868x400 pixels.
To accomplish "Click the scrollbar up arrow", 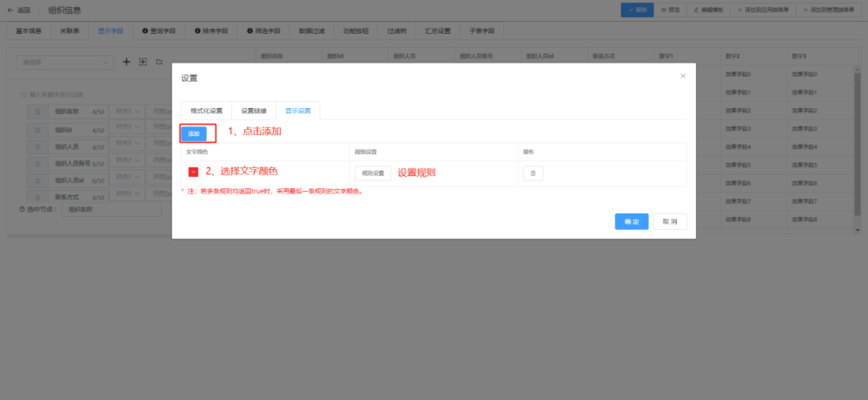I will pyautogui.click(x=858, y=69).
